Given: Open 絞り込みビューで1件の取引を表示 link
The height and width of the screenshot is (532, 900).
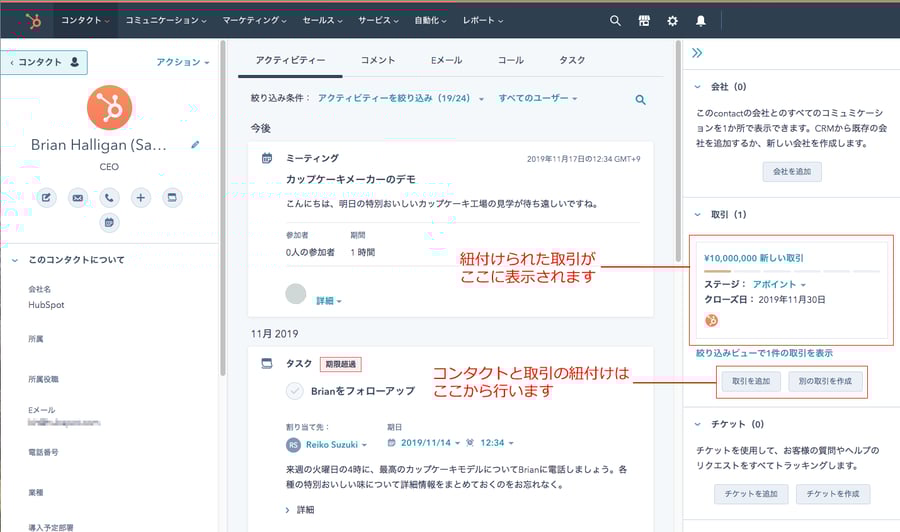Looking at the screenshot, I should click(764, 353).
